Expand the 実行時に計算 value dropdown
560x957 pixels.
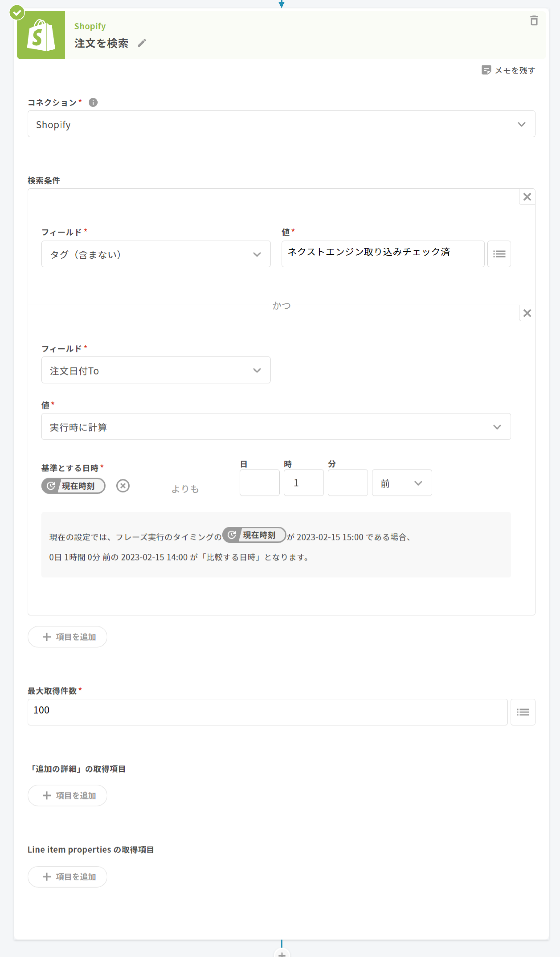point(276,427)
